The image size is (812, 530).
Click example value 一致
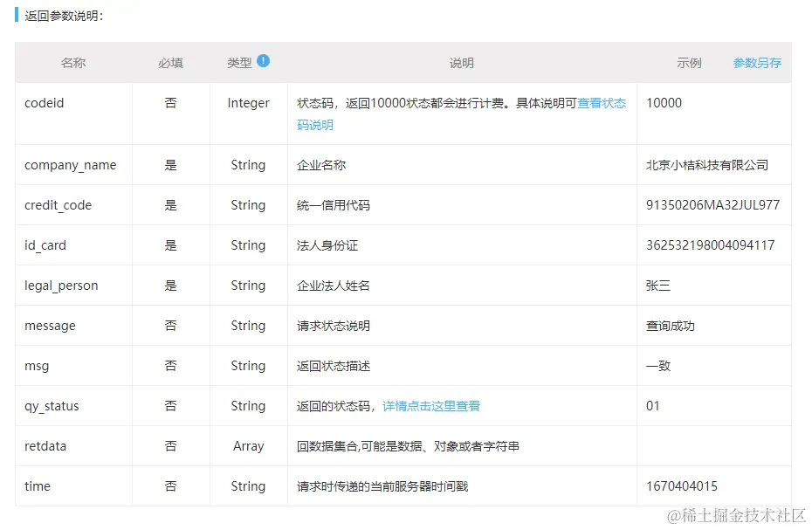[658, 367]
